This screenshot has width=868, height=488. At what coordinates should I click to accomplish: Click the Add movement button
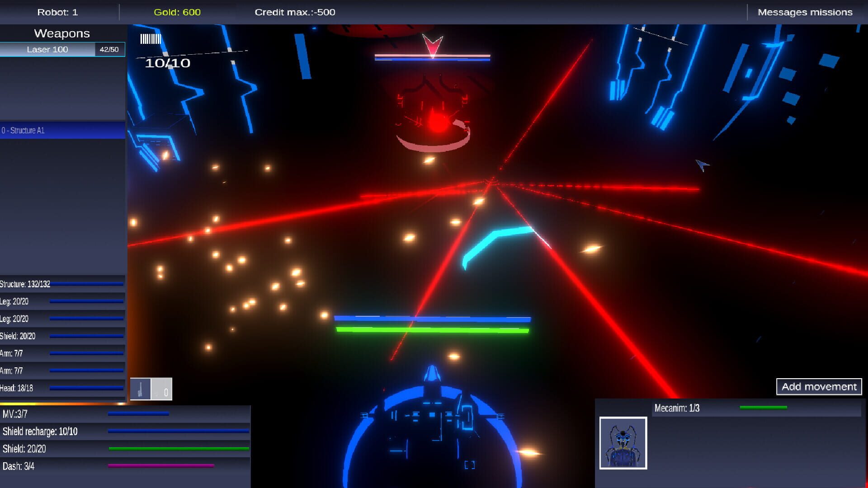(x=819, y=387)
